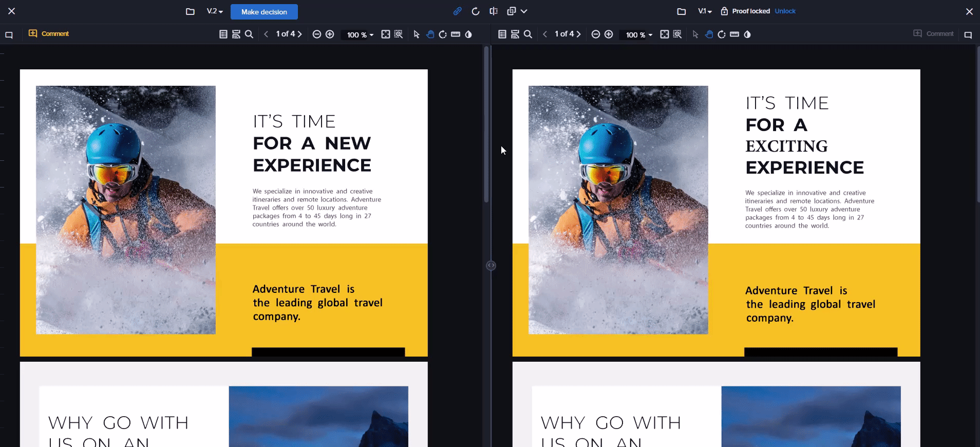Click the page layout icon in the right toolbar
The image size is (980, 447).
coord(515,34)
